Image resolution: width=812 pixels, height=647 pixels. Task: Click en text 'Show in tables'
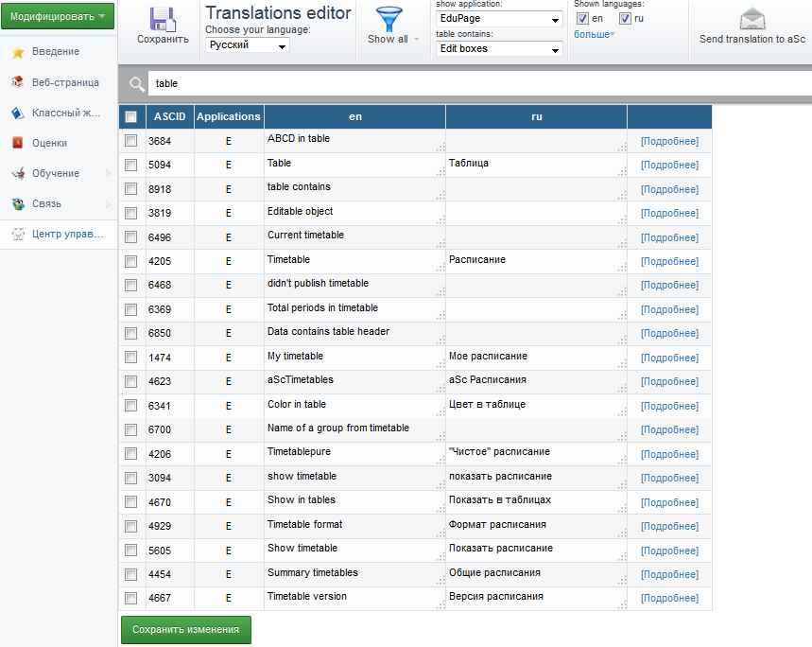click(x=302, y=499)
